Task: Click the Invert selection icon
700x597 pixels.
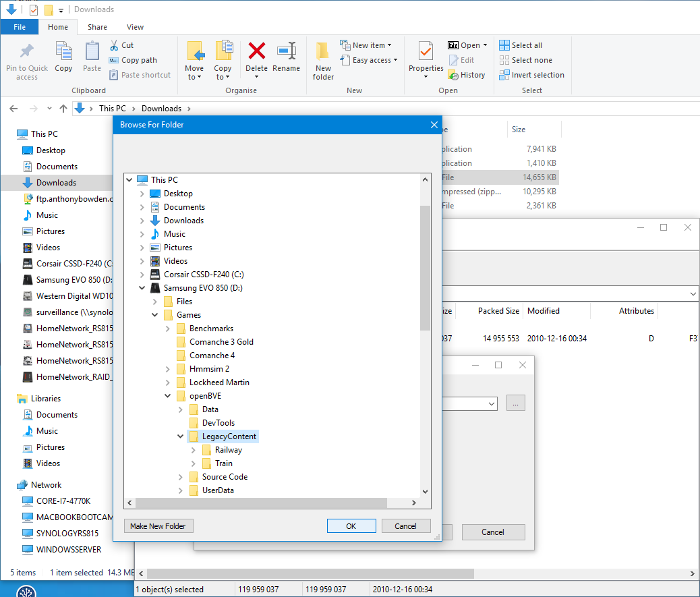Action: (505, 75)
